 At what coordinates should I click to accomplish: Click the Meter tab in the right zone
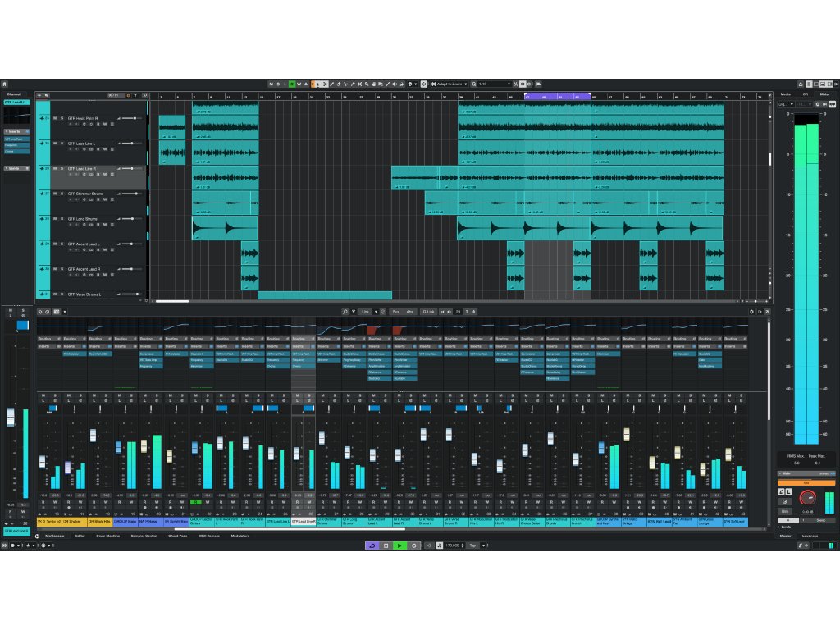(x=825, y=94)
